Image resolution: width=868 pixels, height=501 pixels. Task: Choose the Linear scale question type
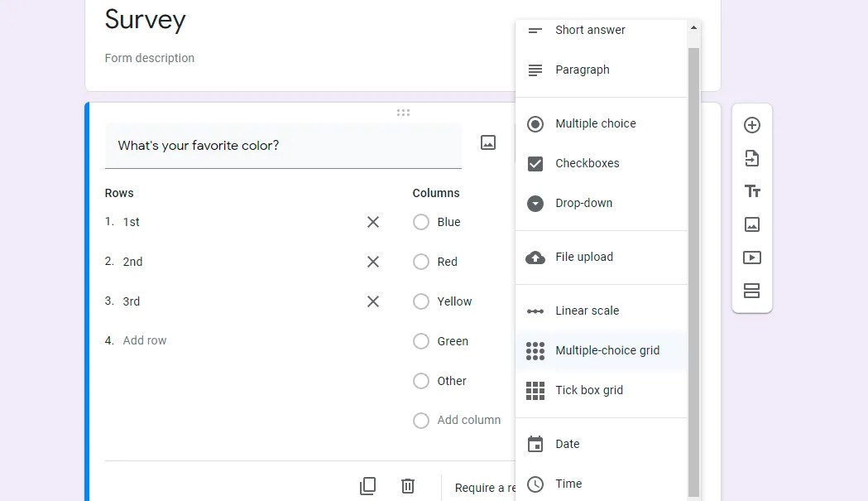point(587,311)
